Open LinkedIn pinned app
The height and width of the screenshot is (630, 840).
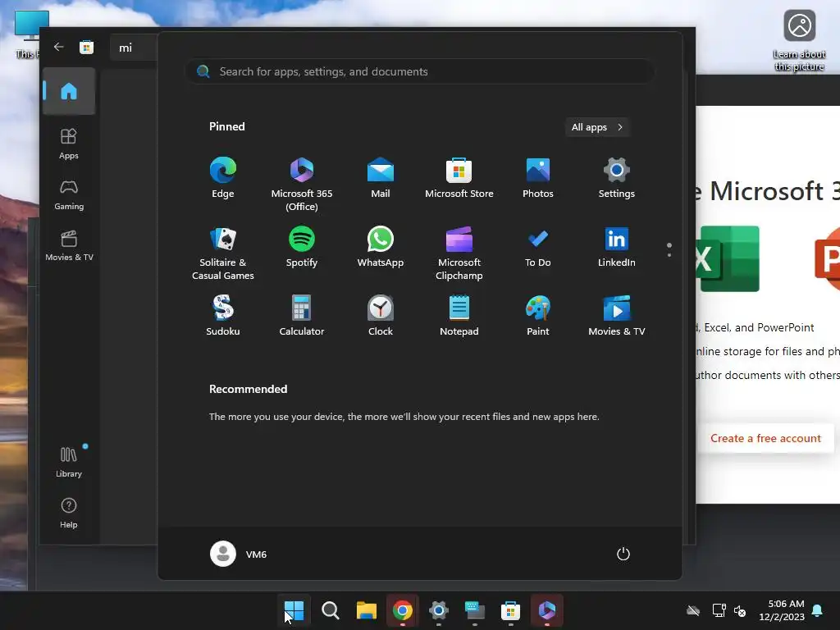[x=617, y=247]
